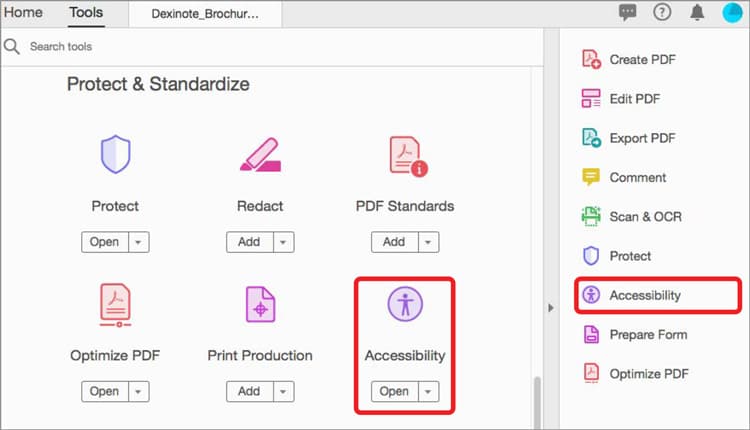Click the PDF Standards icon
The width and height of the screenshot is (750, 430).
[x=405, y=155]
